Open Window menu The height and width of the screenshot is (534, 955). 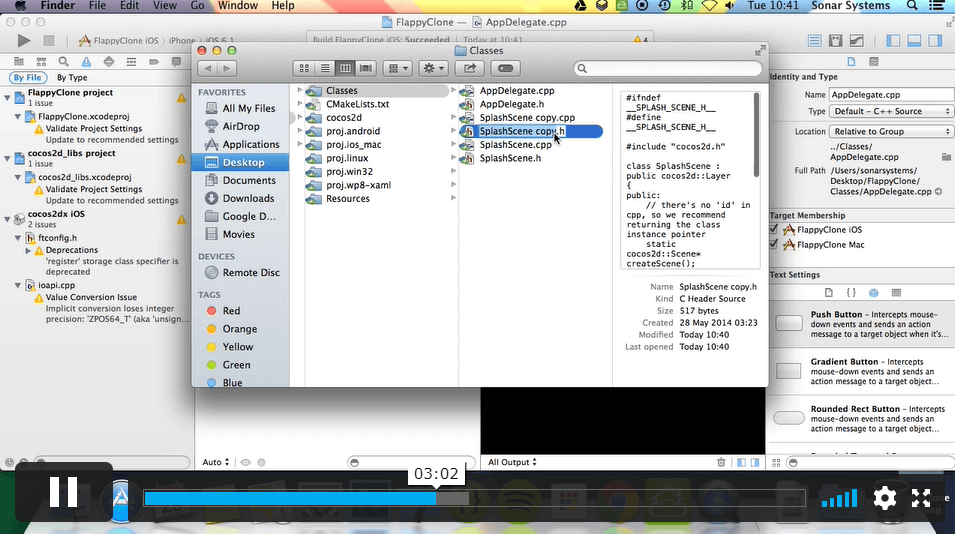(238, 5)
